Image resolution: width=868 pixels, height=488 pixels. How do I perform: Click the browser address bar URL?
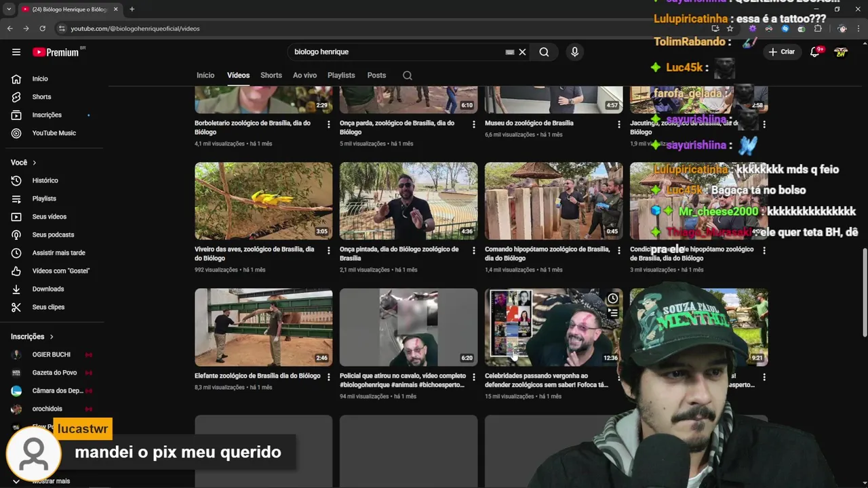tap(136, 28)
